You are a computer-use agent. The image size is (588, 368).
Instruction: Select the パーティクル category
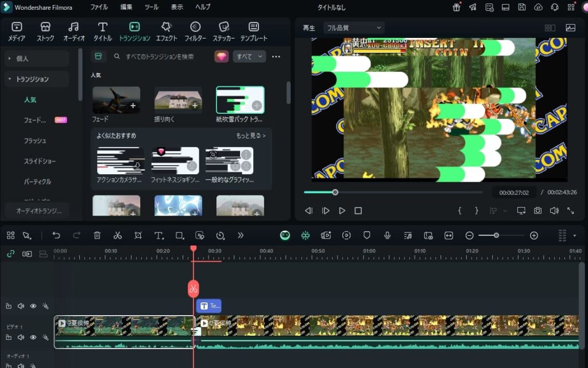[x=37, y=182]
